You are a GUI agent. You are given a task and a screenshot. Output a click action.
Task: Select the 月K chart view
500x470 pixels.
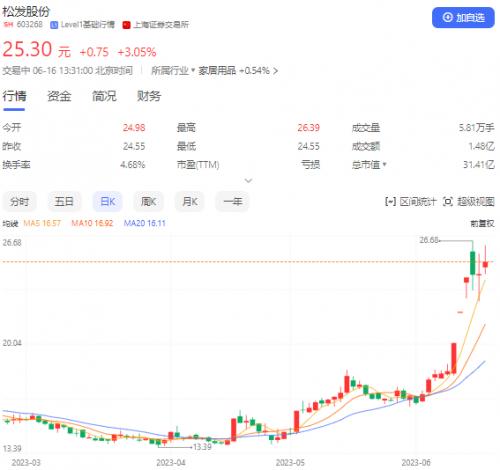[x=190, y=201]
